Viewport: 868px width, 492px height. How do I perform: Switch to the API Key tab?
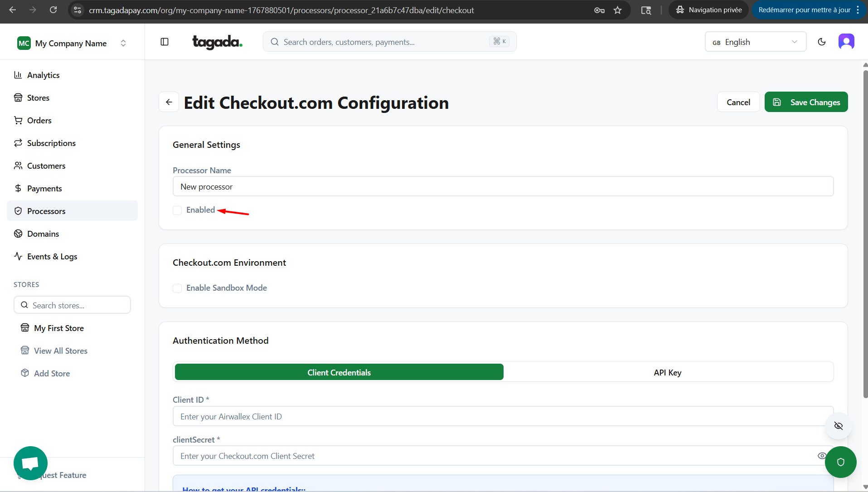667,372
